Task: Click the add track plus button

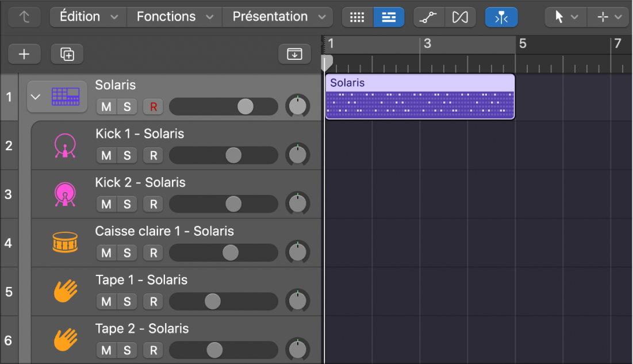Action: pos(24,54)
